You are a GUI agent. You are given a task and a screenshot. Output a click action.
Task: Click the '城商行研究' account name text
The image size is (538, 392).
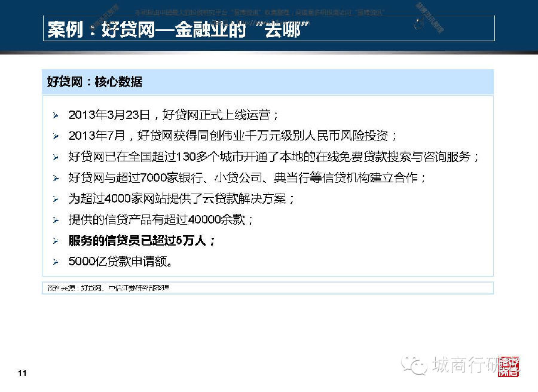coord(475,365)
